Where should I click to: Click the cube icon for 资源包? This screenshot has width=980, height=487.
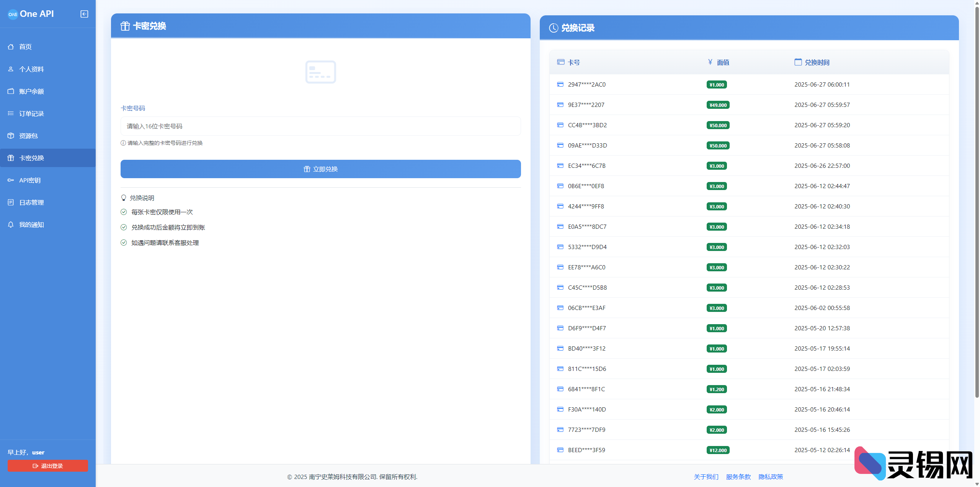coord(11,136)
